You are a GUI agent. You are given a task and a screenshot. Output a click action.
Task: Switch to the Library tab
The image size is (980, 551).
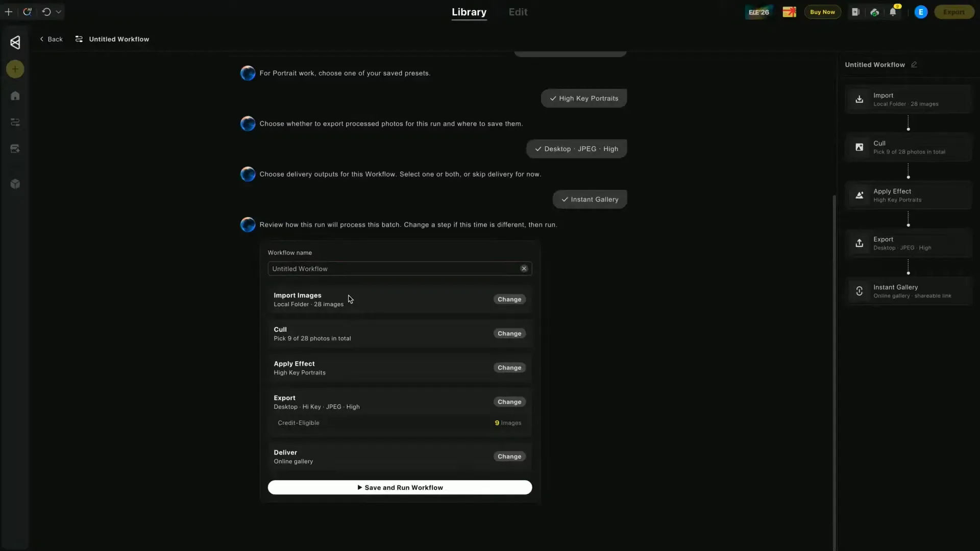pyautogui.click(x=469, y=12)
